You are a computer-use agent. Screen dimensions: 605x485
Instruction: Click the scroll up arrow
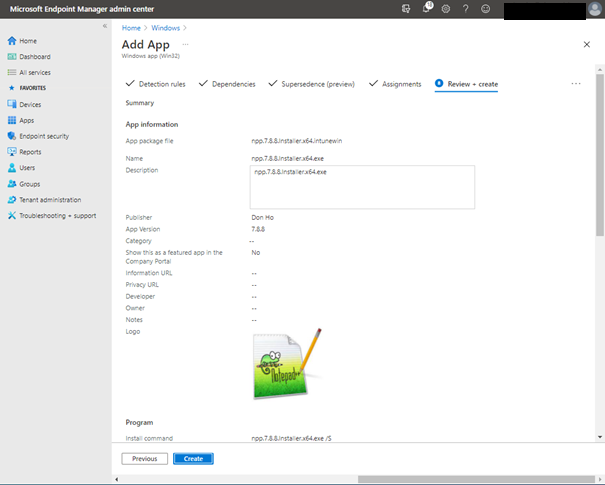(600, 70)
